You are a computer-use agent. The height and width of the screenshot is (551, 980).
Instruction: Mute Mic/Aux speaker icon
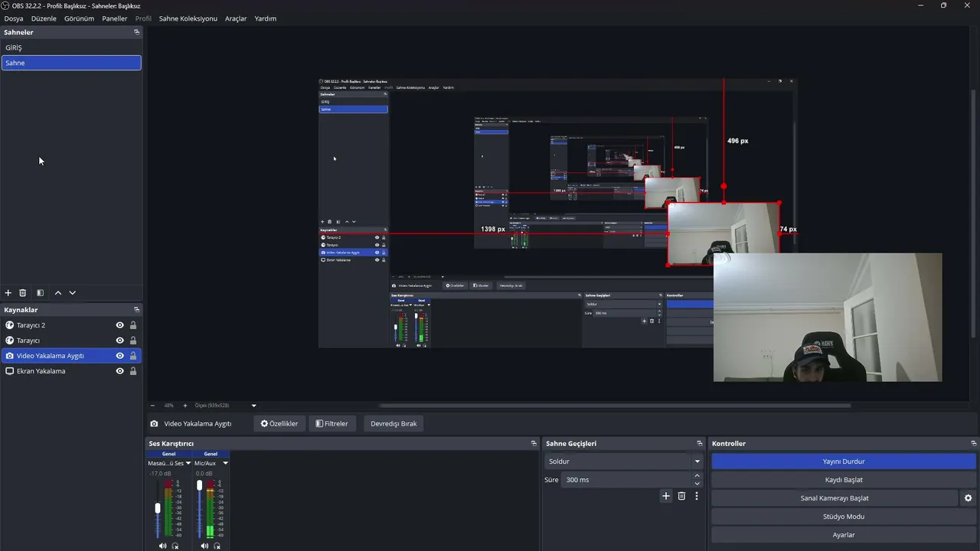click(204, 546)
